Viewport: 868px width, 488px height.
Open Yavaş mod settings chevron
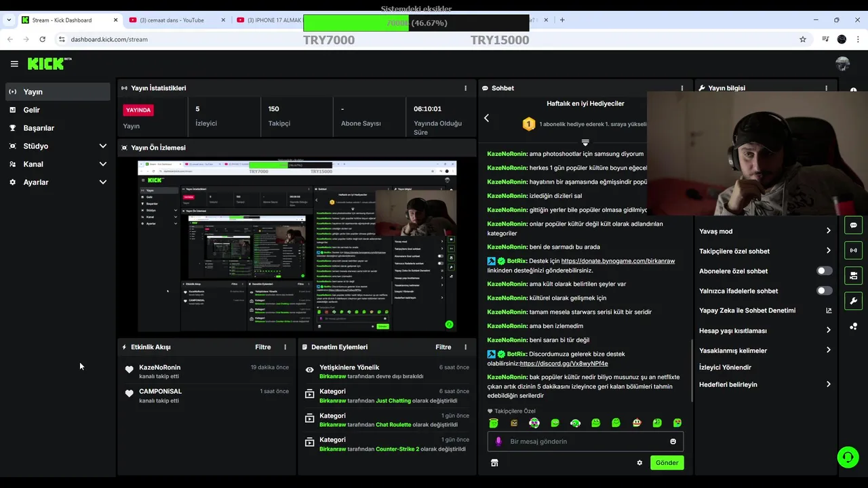coord(828,231)
